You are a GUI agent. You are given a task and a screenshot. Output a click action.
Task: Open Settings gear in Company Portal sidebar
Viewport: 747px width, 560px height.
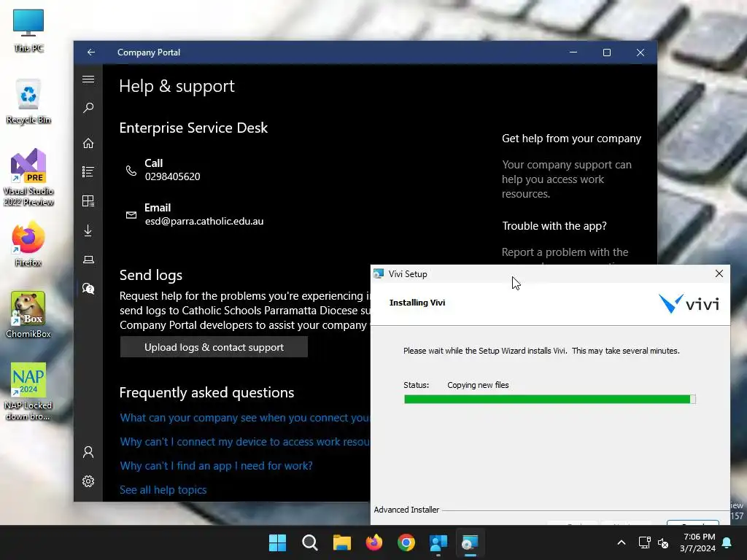(88, 481)
